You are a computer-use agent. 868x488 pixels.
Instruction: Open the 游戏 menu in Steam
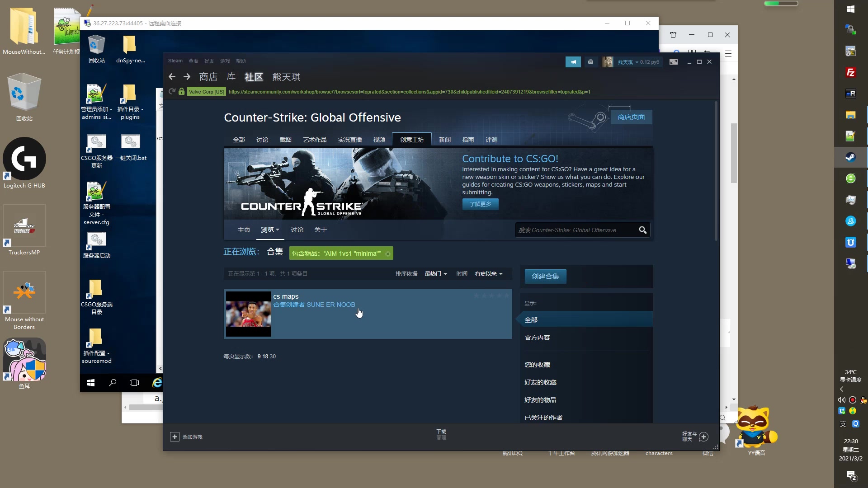click(x=225, y=61)
